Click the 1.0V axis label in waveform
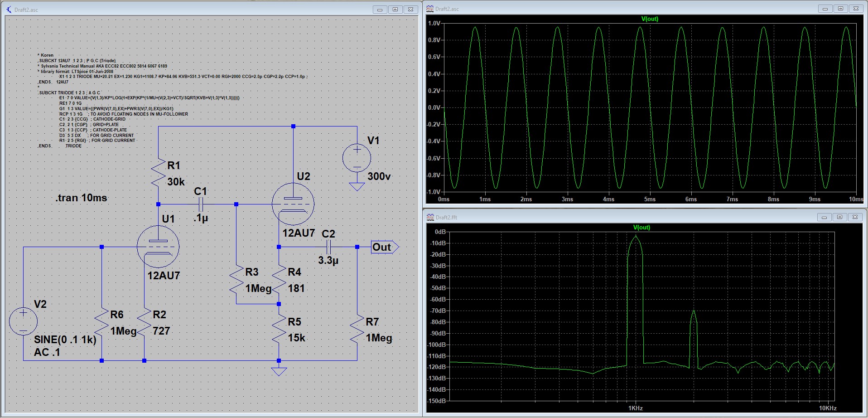868x418 pixels. 434,23
